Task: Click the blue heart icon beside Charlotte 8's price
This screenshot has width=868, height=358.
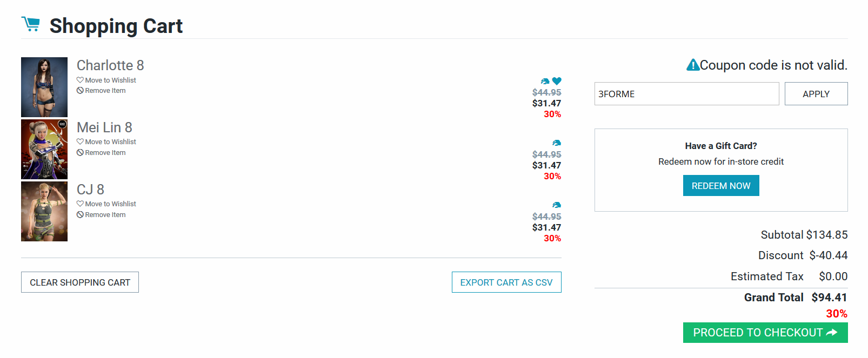Action: (557, 81)
